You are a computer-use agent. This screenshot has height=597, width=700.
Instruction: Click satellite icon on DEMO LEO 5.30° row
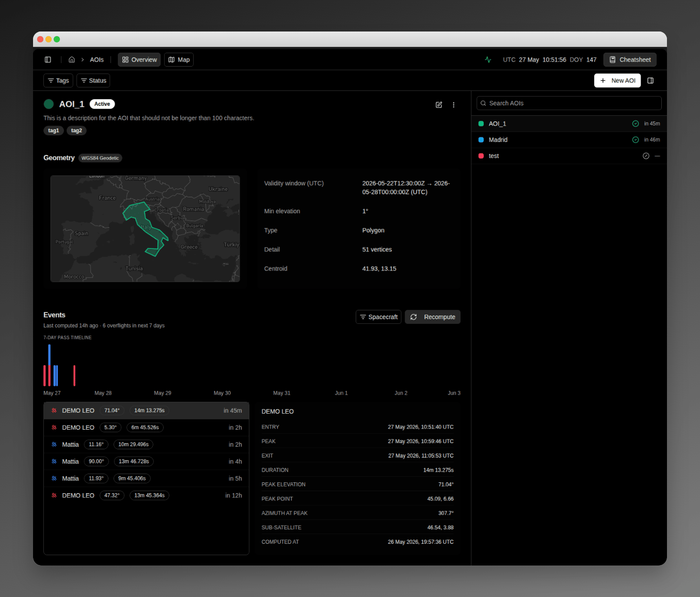click(x=54, y=428)
